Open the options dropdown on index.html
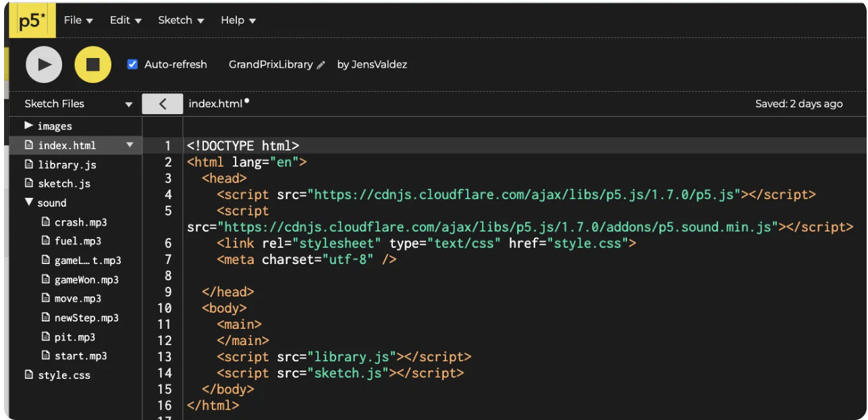The image size is (868, 420). point(130,145)
